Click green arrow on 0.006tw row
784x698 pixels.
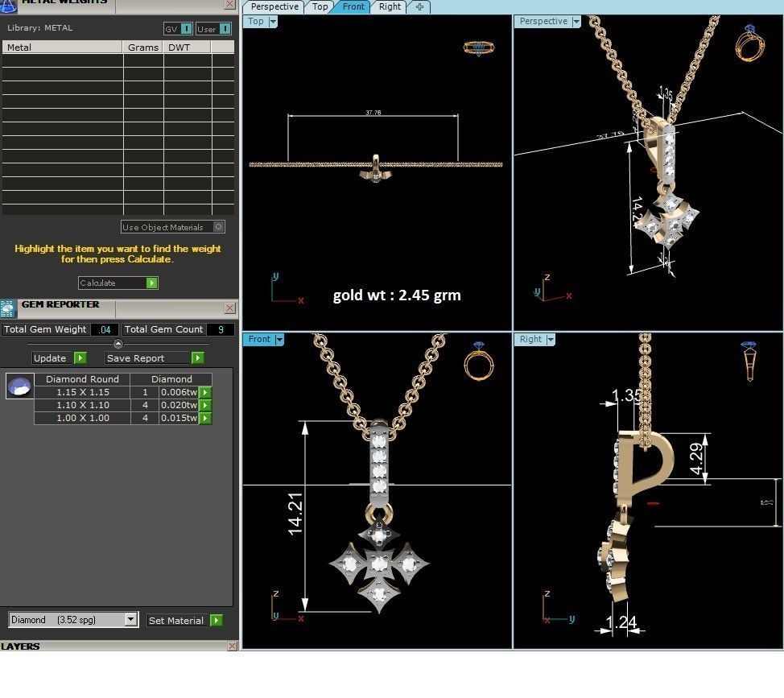point(205,393)
